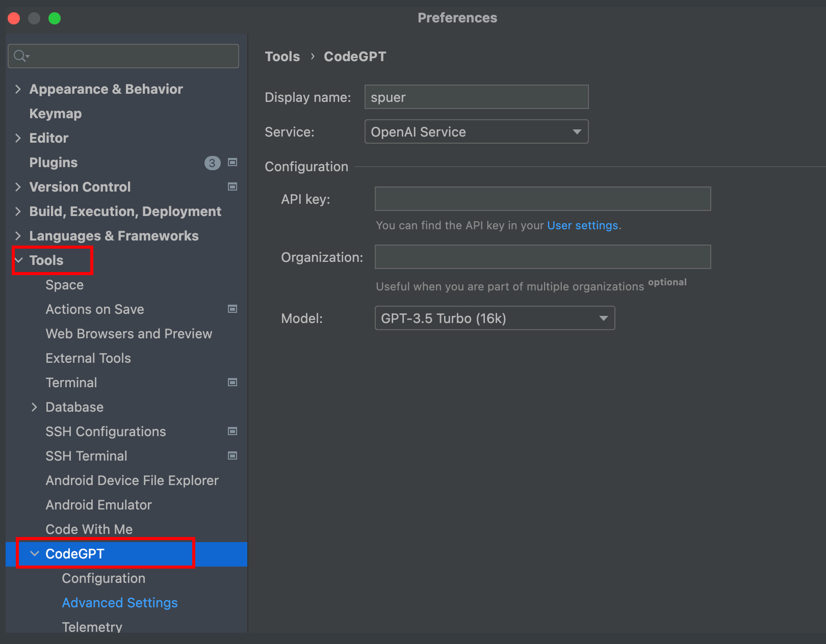Viewport: 826px width, 644px height.
Task: Open Android Emulator settings
Action: coord(99,505)
